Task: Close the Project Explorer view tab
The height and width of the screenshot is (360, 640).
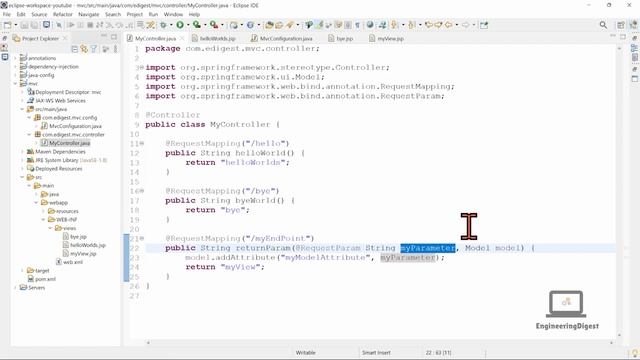Action: point(64,38)
